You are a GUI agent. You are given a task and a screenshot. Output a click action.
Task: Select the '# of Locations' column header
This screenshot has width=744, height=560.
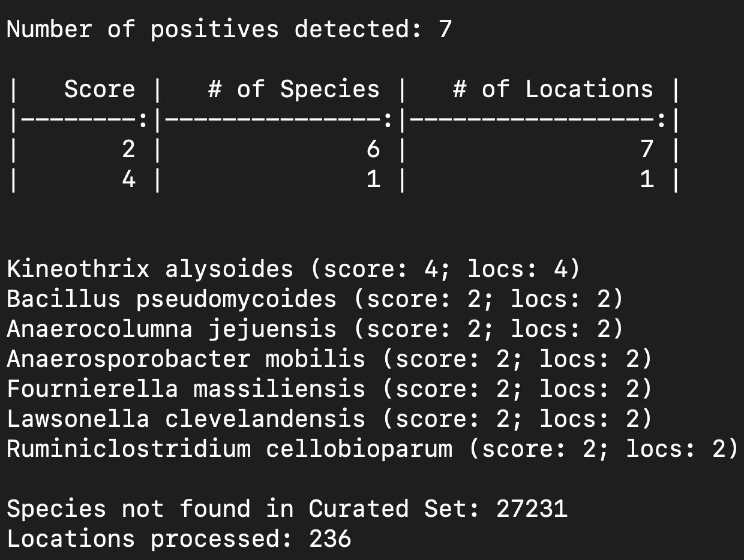tap(553, 89)
